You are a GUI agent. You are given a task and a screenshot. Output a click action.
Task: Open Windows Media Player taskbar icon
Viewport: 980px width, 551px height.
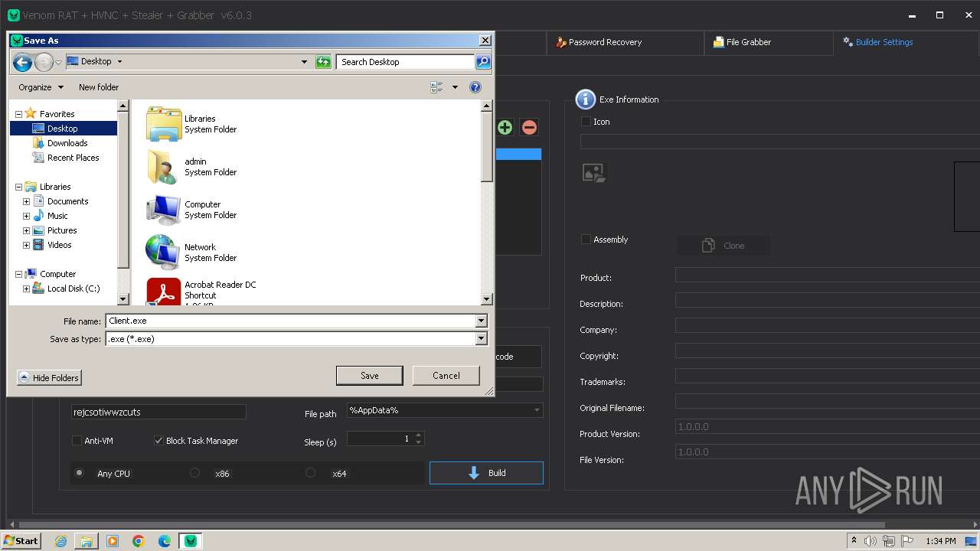click(113, 541)
